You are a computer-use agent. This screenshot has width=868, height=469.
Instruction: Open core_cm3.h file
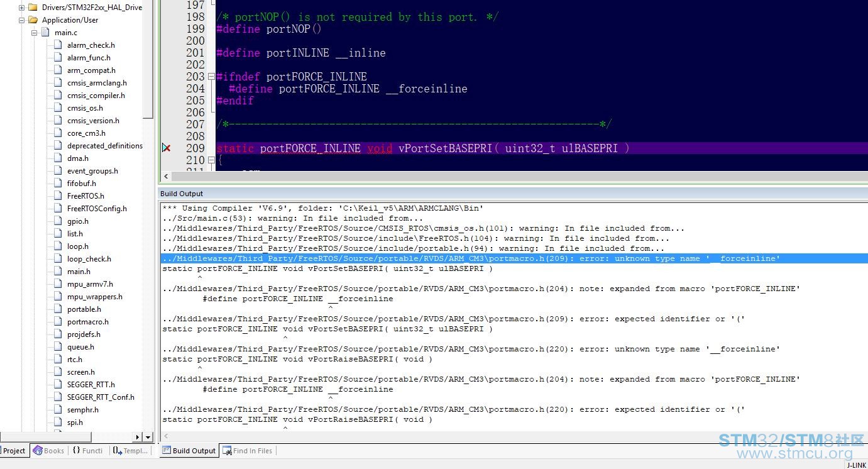click(x=86, y=133)
